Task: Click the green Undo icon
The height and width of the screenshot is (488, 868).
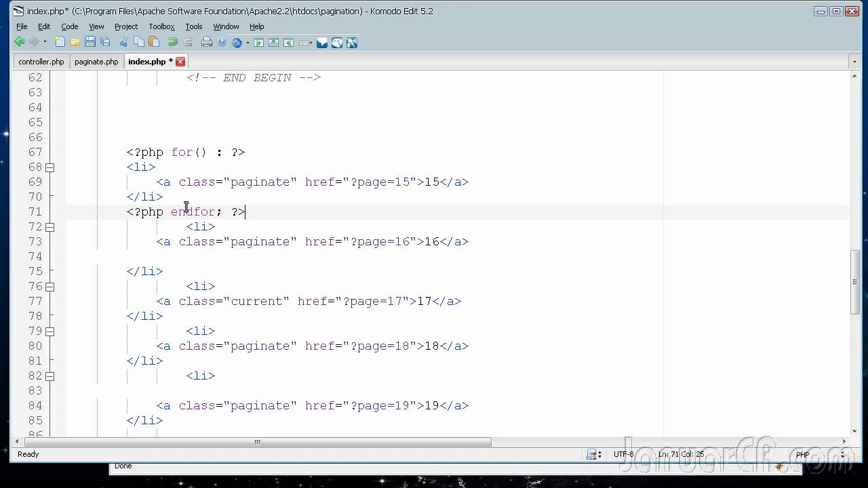Action: (172, 42)
